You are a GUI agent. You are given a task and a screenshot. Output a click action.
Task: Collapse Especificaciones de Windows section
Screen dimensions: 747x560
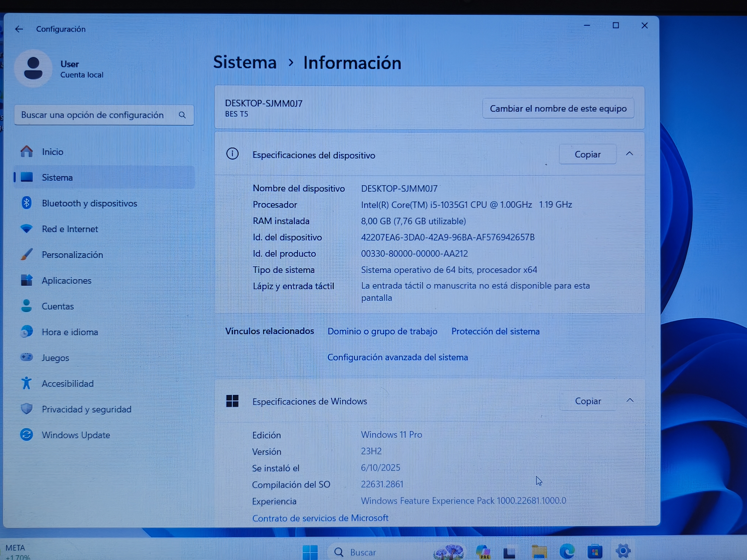(630, 401)
